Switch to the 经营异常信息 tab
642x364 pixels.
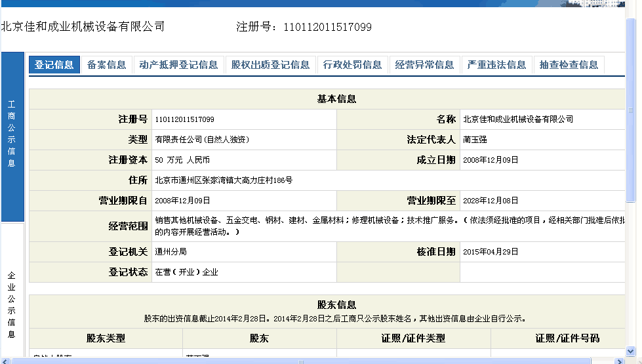(424, 65)
